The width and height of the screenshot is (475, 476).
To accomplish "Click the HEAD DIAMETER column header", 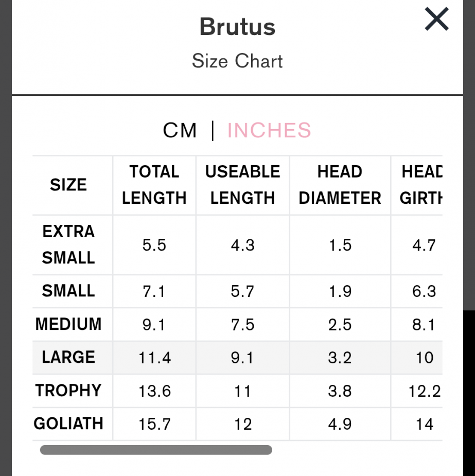I will tap(340, 185).
